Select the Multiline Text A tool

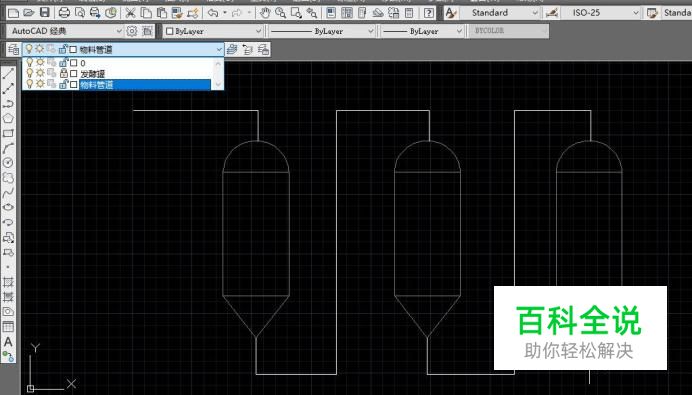pos(8,342)
